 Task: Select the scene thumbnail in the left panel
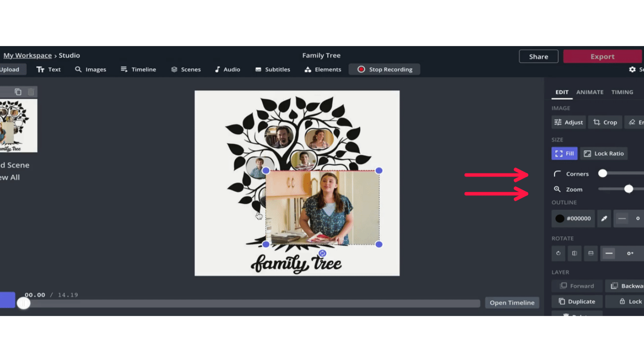coord(18,126)
